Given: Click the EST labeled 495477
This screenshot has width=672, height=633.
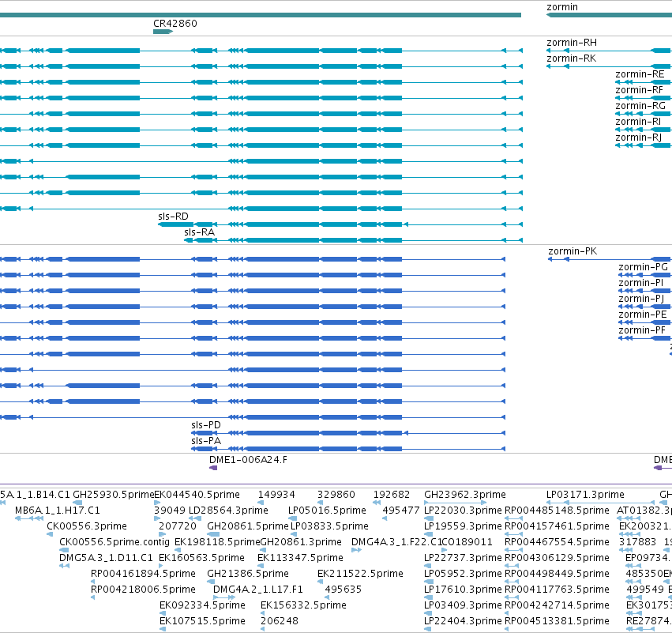Looking at the screenshot, I should click(401, 511).
